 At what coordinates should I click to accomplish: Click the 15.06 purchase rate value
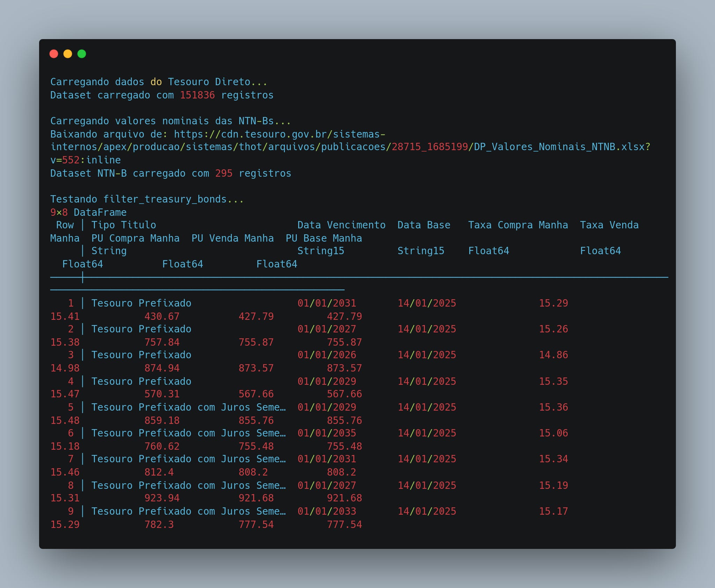[x=553, y=433]
